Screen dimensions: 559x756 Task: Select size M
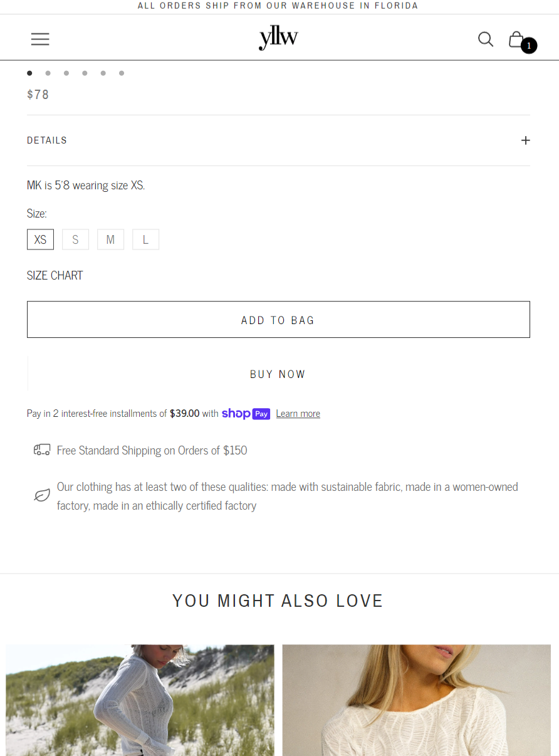coord(110,239)
